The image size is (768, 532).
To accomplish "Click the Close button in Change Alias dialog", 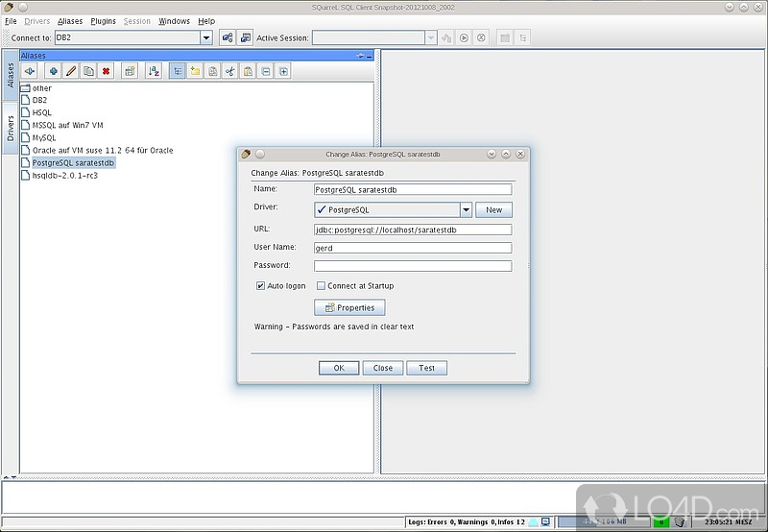I will point(383,368).
